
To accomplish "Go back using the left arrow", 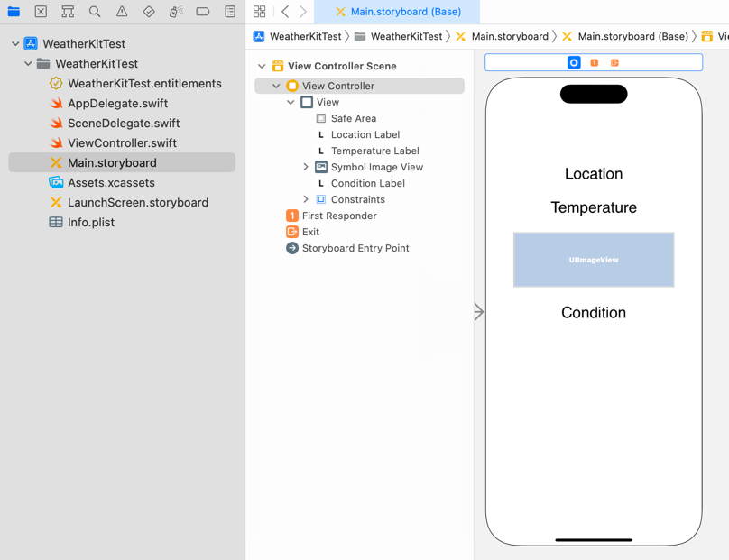I will (x=285, y=12).
